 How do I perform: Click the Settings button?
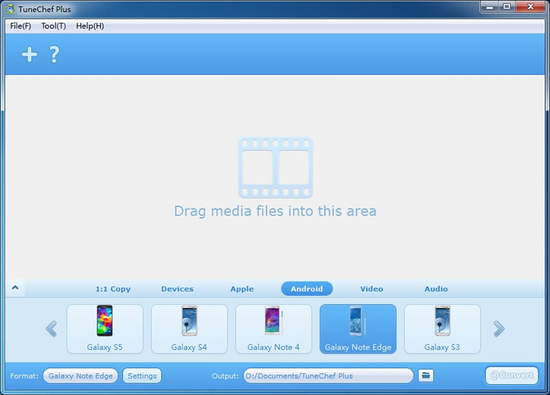[x=142, y=376]
